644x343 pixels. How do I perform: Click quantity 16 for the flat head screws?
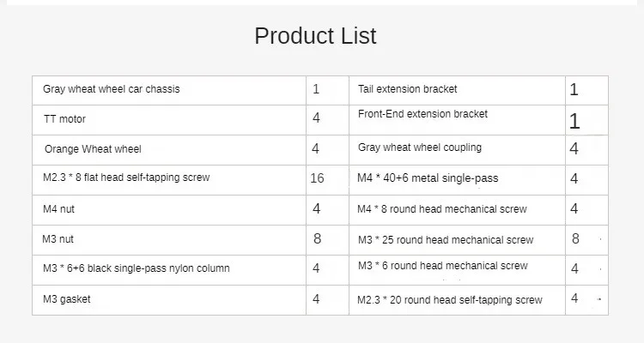pos(317,178)
